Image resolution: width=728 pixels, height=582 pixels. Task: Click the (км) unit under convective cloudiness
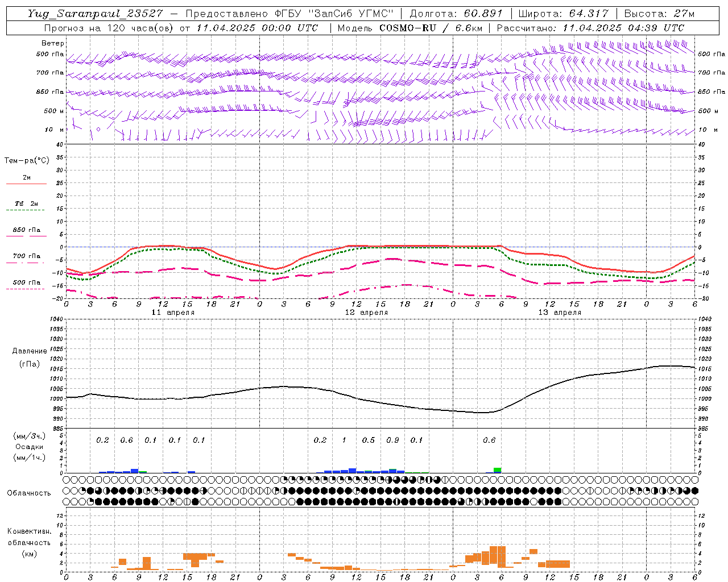tap(29, 554)
